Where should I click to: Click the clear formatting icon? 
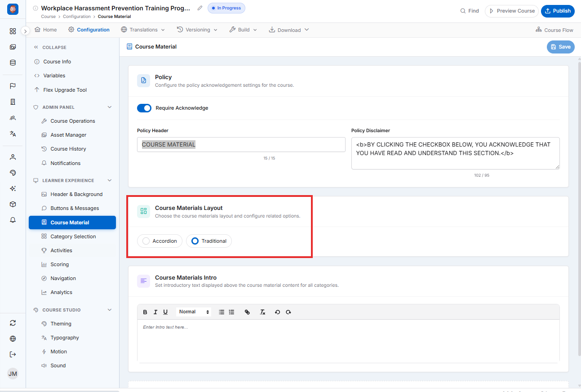point(263,312)
